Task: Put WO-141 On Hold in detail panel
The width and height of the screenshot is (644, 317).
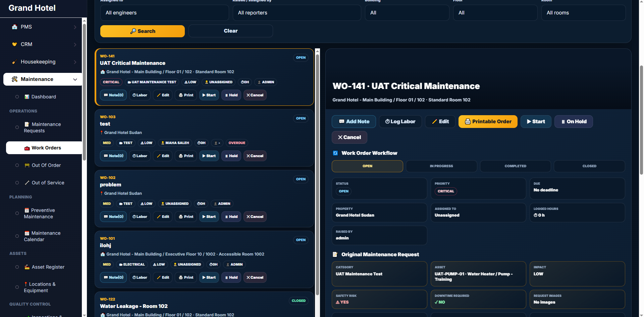Action: (x=574, y=122)
